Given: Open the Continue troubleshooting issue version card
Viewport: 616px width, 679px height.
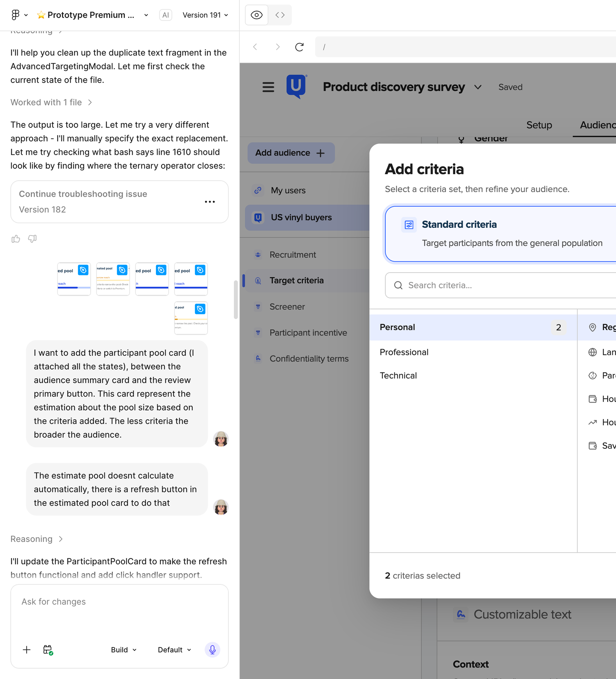Looking at the screenshot, I should (x=119, y=202).
